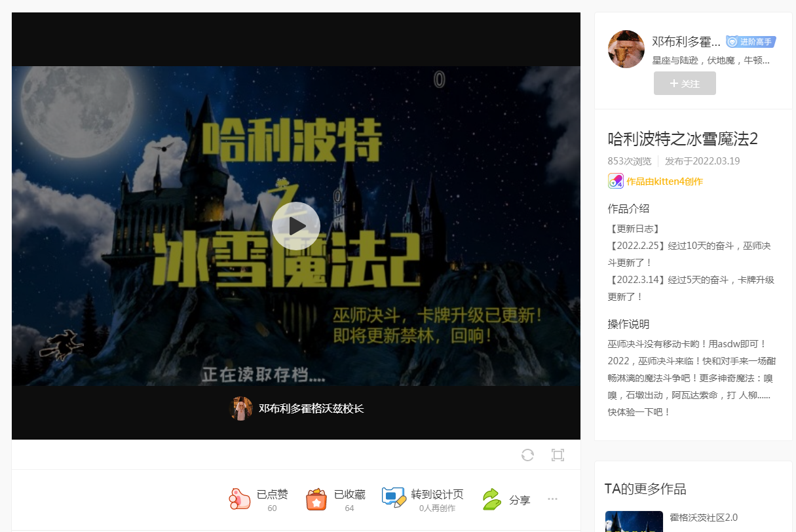
Task: Click the 分享 label
Action: pyautogui.click(x=520, y=500)
